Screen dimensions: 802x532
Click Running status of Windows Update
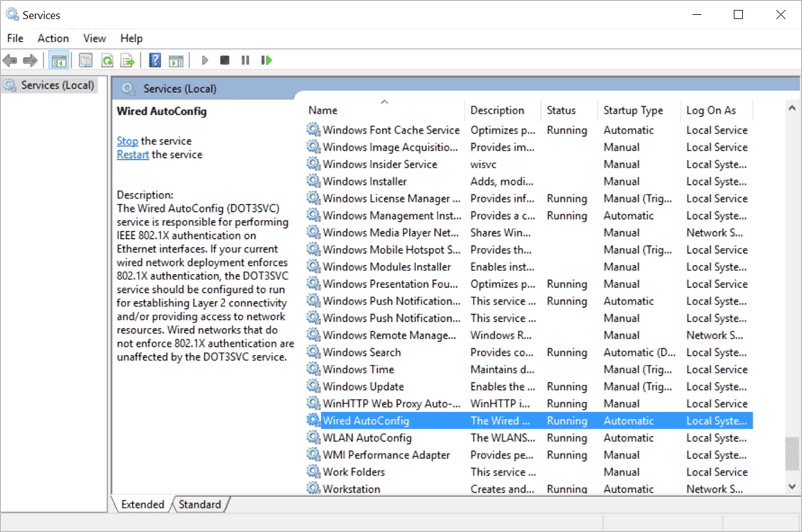pyautogui.click(x=567, y=386)
